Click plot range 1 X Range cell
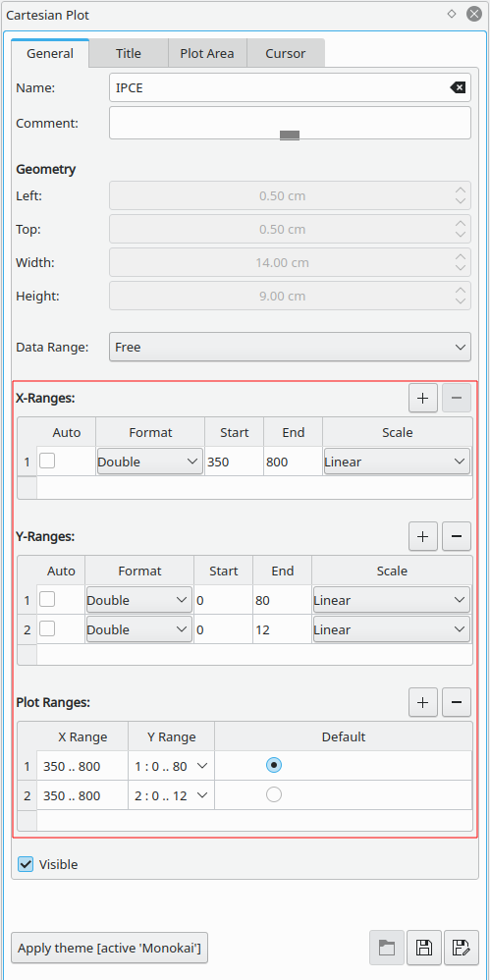 82,766
